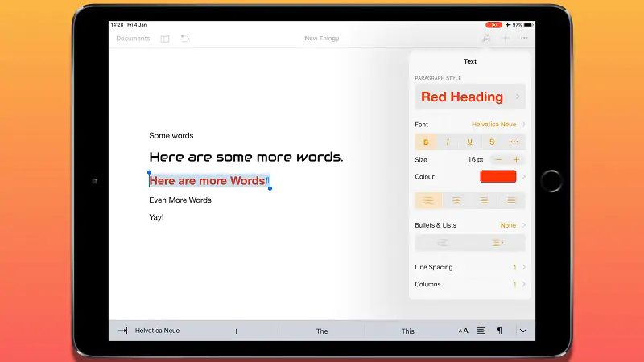Tap the text size AA icon
The image size is (644, 362).
(464, 331)
